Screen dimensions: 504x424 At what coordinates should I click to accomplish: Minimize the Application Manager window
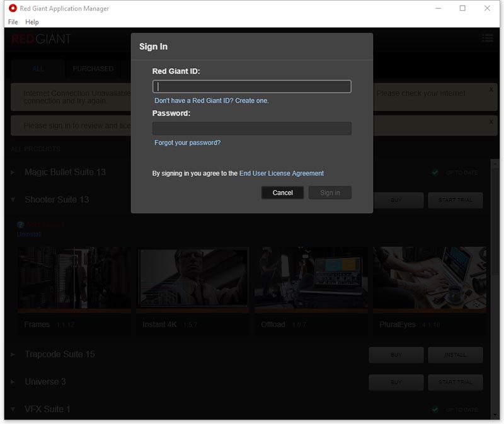[x=438, y=8]
